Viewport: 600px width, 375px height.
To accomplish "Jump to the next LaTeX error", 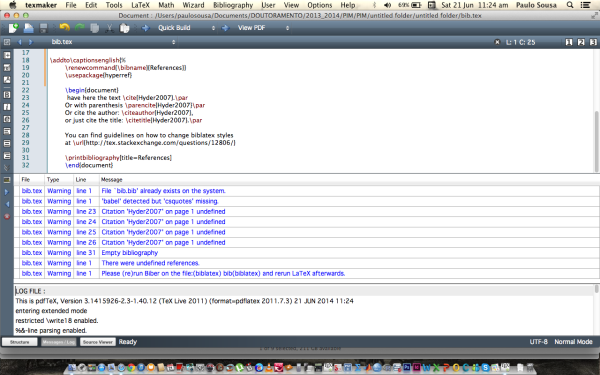I will coord(7,192).
